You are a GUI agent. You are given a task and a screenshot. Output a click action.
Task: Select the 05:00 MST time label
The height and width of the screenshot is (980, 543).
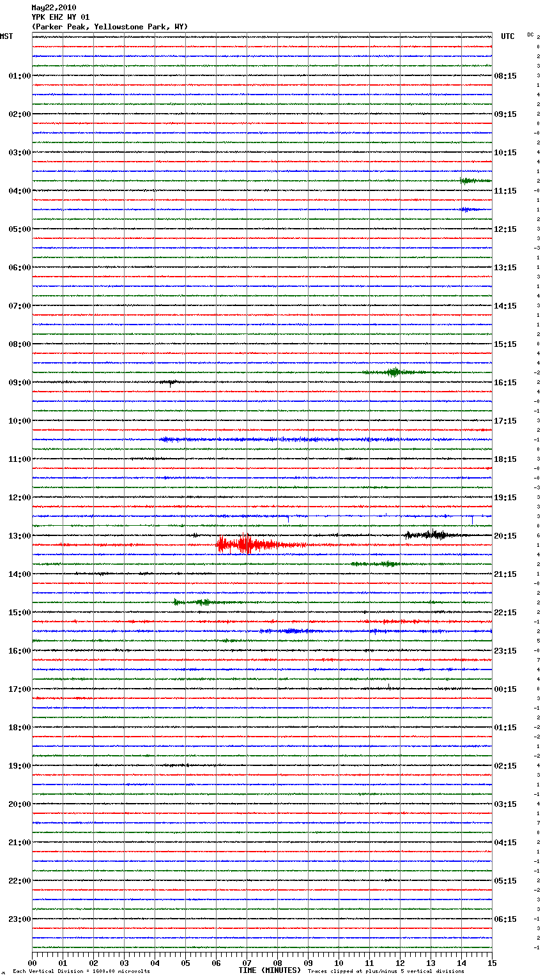(x=20, y=229)
